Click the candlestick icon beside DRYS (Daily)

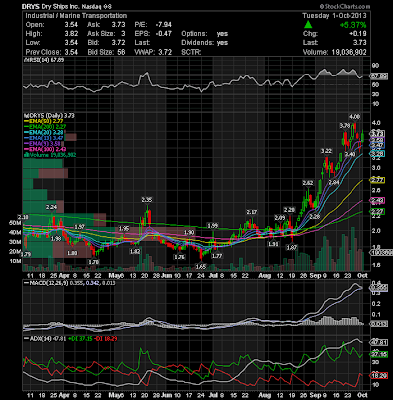(x=25, y=116)
